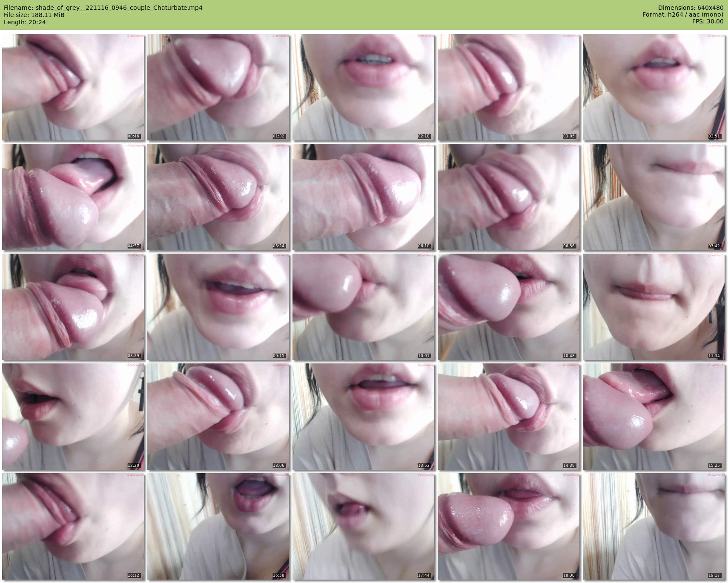Select the frame marked 13:53

point(364,417)
